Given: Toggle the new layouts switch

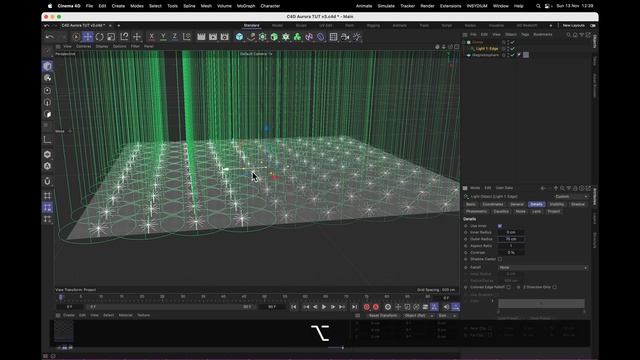Looking at the screenshot, I should (593, 26).
